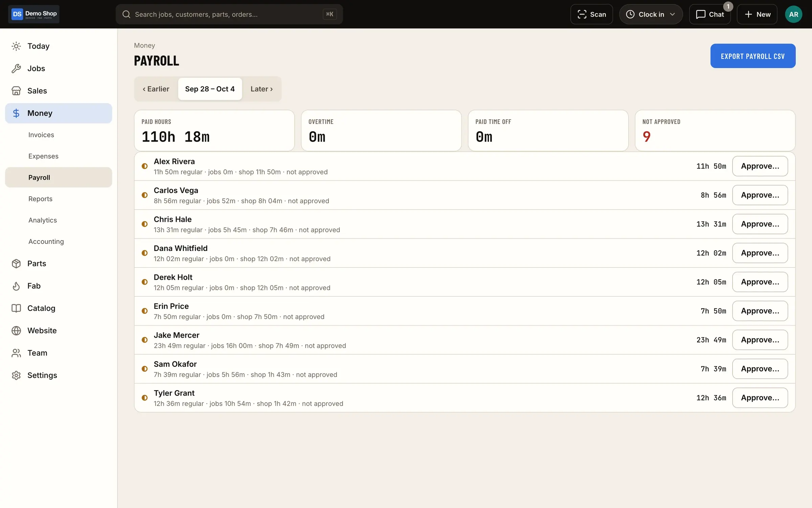
Task: Select the Sep 28 – Oct 4 period
Action: point(210,89)
